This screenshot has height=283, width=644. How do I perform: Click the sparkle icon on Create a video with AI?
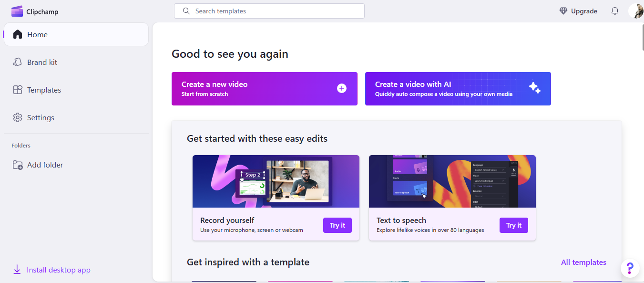point(535,88)
